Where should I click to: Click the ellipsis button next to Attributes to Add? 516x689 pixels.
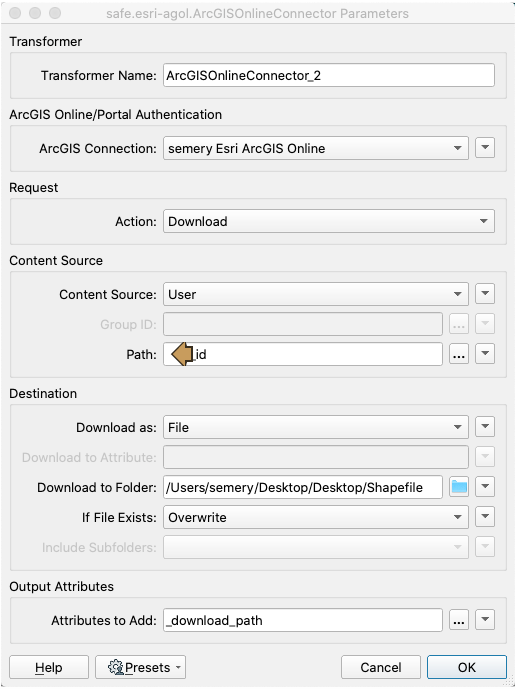click(x=459, y=620)
